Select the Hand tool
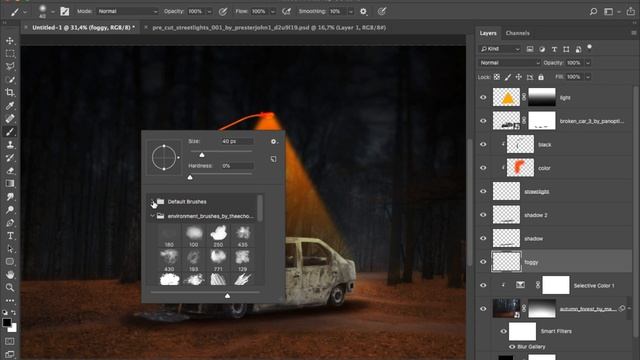640x360 pixels. (10, 275)
